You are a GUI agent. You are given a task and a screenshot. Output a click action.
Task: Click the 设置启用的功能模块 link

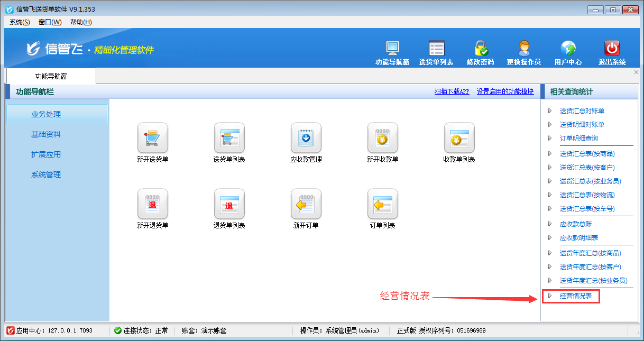505,91
